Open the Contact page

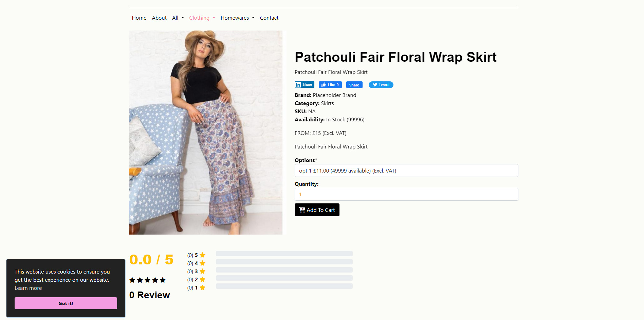[x=269, y=18]
